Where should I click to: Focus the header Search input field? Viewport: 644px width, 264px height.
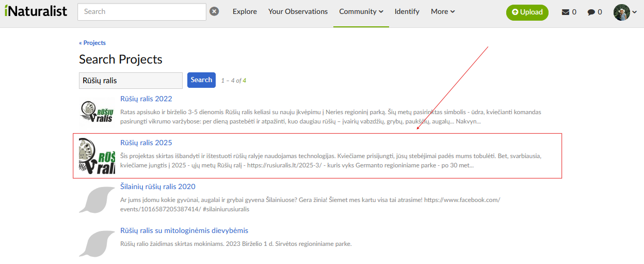tap(142, 11)
